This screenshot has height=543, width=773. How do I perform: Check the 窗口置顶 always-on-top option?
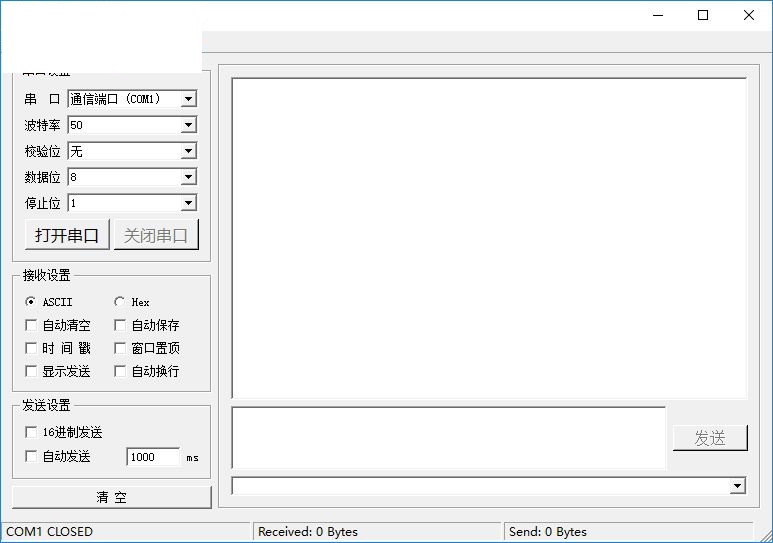[120, 348]
